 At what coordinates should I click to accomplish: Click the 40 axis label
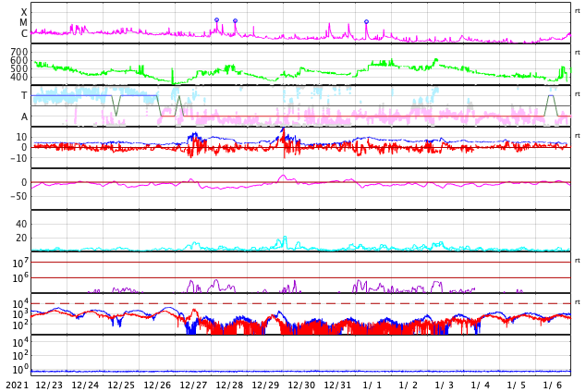(21, 225)
